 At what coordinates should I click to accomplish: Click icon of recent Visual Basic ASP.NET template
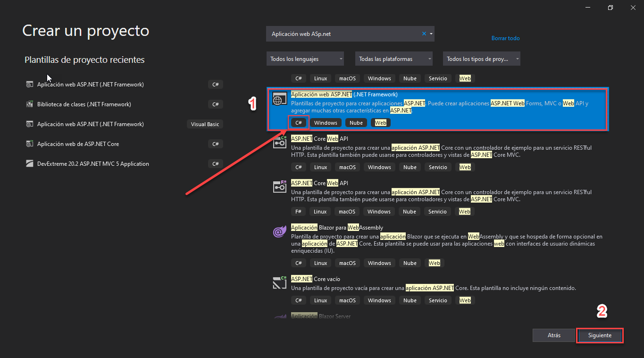pos(29,124)
